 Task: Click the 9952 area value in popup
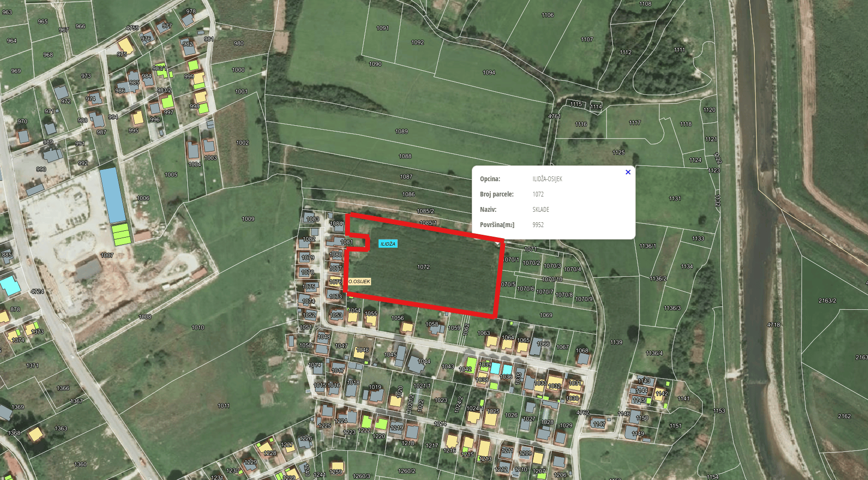(x=538, y=225)
